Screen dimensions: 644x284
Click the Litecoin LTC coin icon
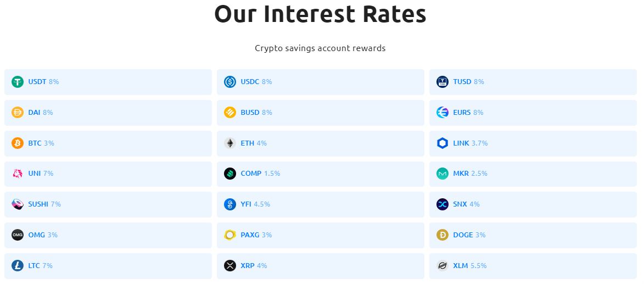pyautogui.click(x=18, y=266)
